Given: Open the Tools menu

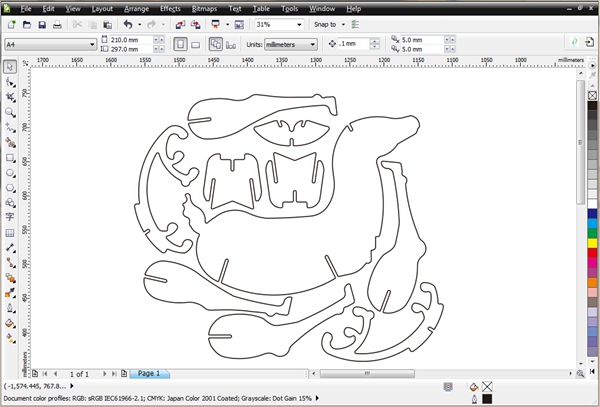Looking at the screenshot, I should pyautogui.click(x=290, y=8).
